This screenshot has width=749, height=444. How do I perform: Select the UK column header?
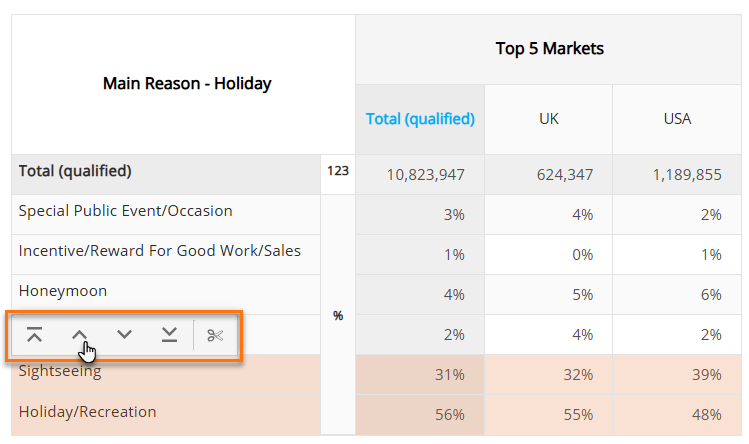pyautogui.click(x=548, y=119)
